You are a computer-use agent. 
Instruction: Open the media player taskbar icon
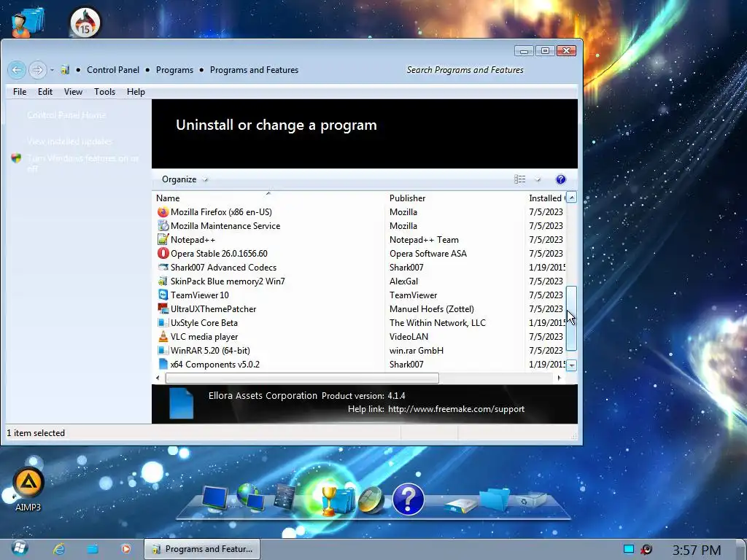[125, 549]
